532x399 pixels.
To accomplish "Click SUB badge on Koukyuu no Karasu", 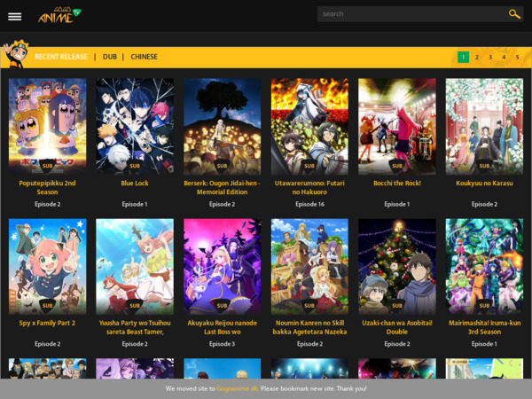I will click(x=484, y=166).
